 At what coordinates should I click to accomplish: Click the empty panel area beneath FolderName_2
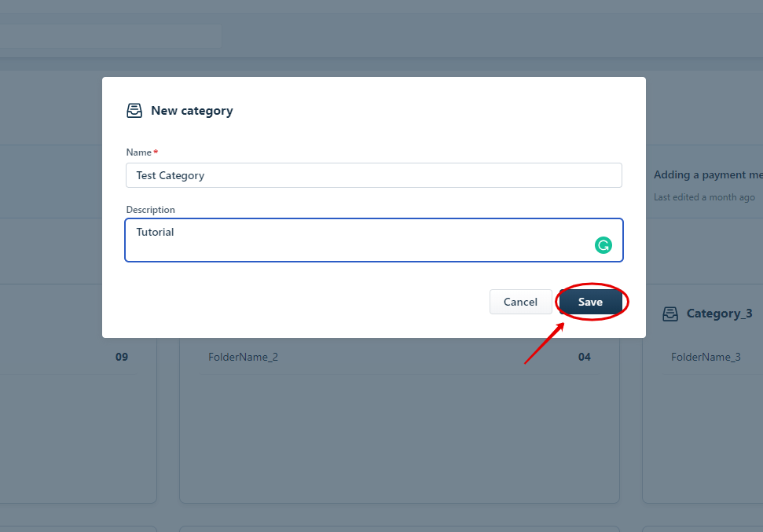pyautogui.click(x=399, y=438)
